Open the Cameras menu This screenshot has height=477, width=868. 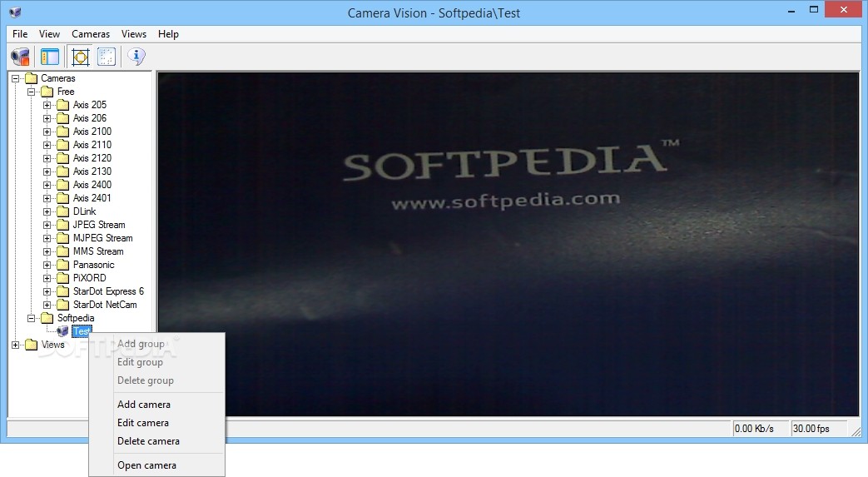pyautogui.click(x=91, y=34)
